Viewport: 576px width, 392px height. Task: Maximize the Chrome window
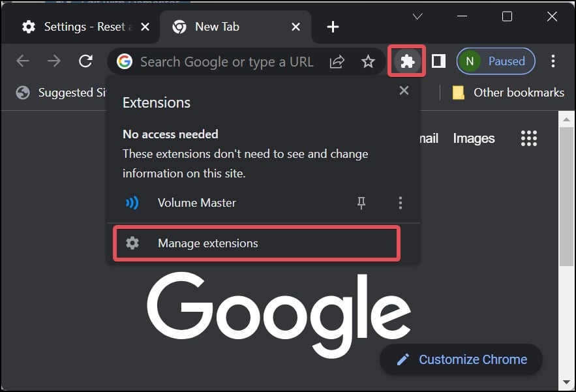(x=507, y=16)
